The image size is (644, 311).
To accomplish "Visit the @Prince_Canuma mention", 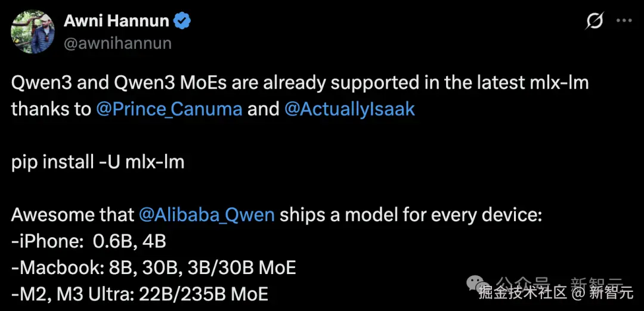I will 169,110.
